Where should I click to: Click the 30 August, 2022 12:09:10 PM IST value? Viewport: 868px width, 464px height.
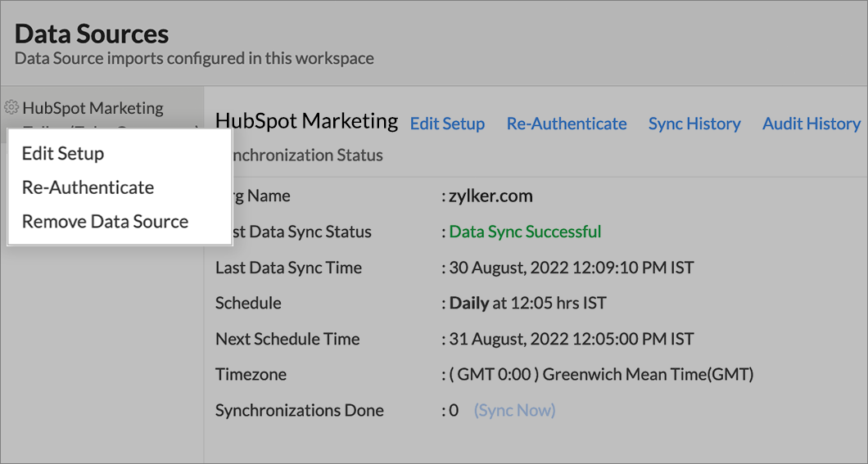pos(572,268)
